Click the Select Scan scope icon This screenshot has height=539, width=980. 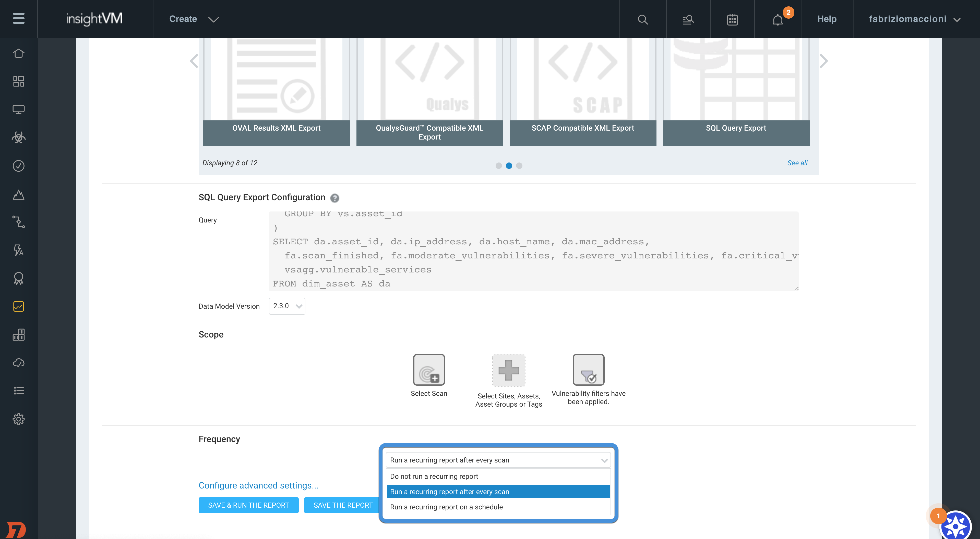click(x=429, y=370)
